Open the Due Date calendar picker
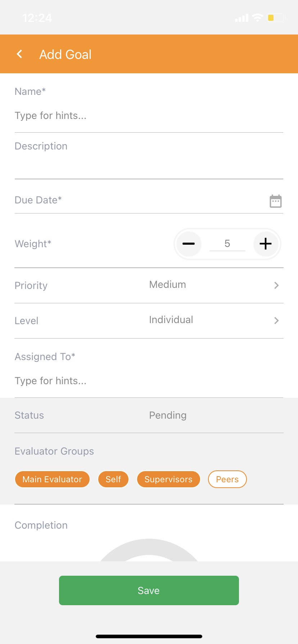Screen dimensions: 298x644 pyautogui.click(x=276, y=201)
